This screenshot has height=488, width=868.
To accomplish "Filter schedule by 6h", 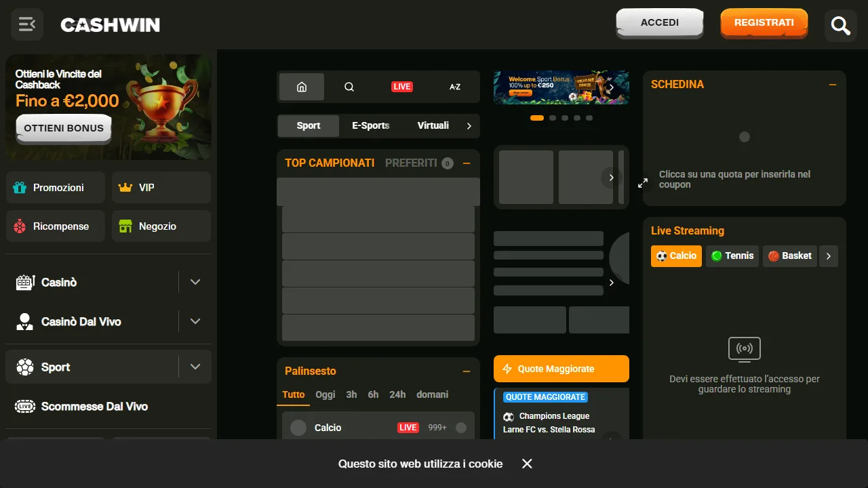I will 373,394.
